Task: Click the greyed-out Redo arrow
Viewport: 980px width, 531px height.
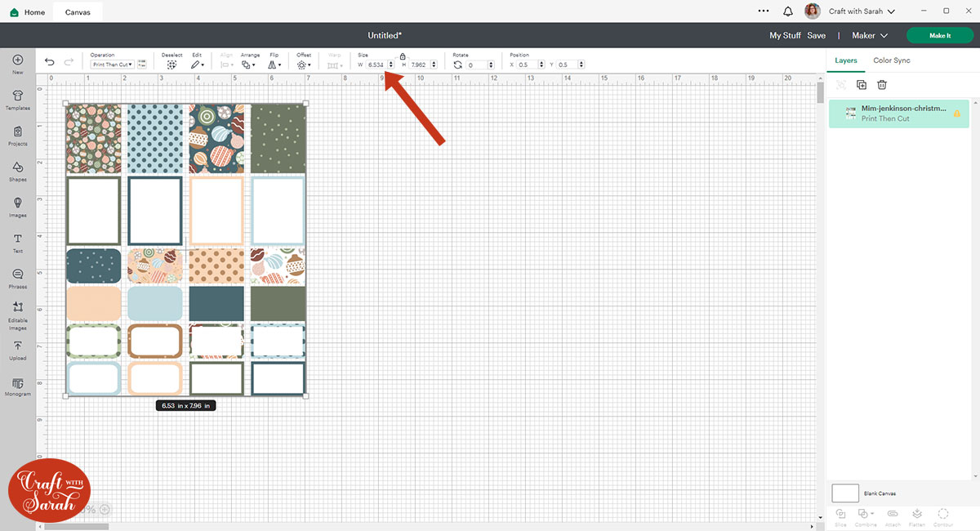Action: click(x=69, y=62)
